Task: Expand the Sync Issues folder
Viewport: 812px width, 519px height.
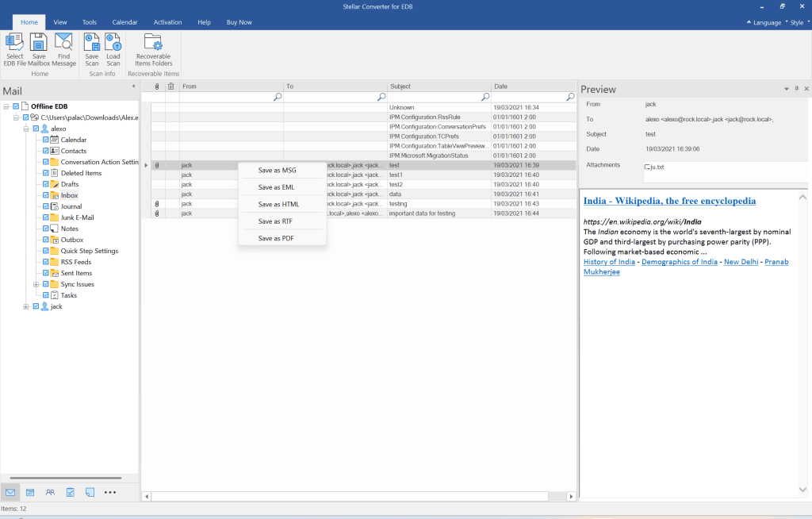Action: (x=36, y=284)
